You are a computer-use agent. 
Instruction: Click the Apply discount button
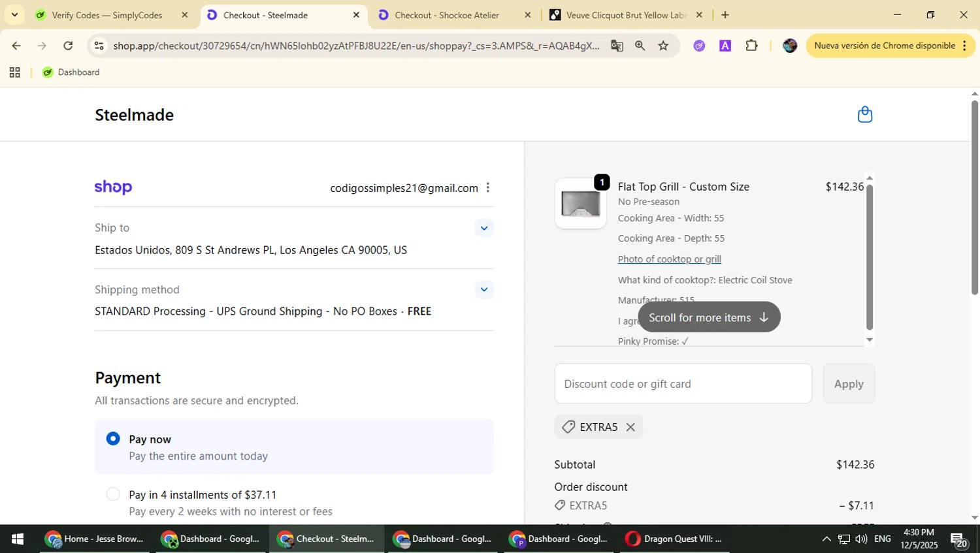coord(849,384)
